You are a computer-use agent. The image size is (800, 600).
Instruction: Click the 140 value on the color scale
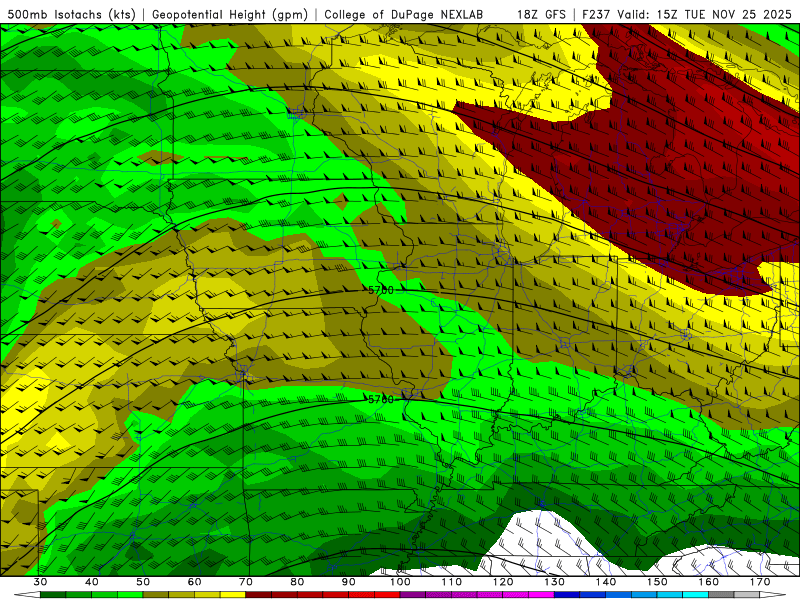coord(606,582)
